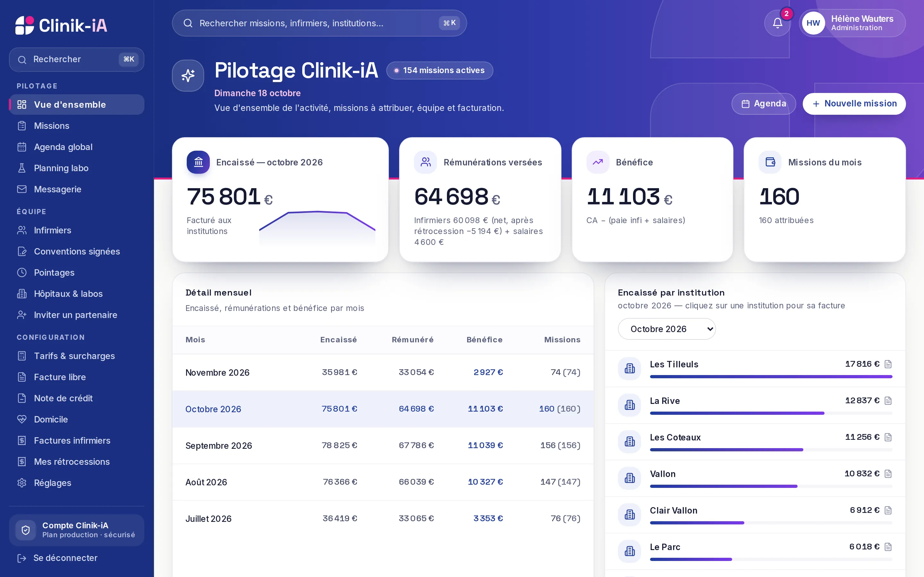Open Hélène Wauters account menu
Screen dimensions: 924x577
tap(852, 23)
